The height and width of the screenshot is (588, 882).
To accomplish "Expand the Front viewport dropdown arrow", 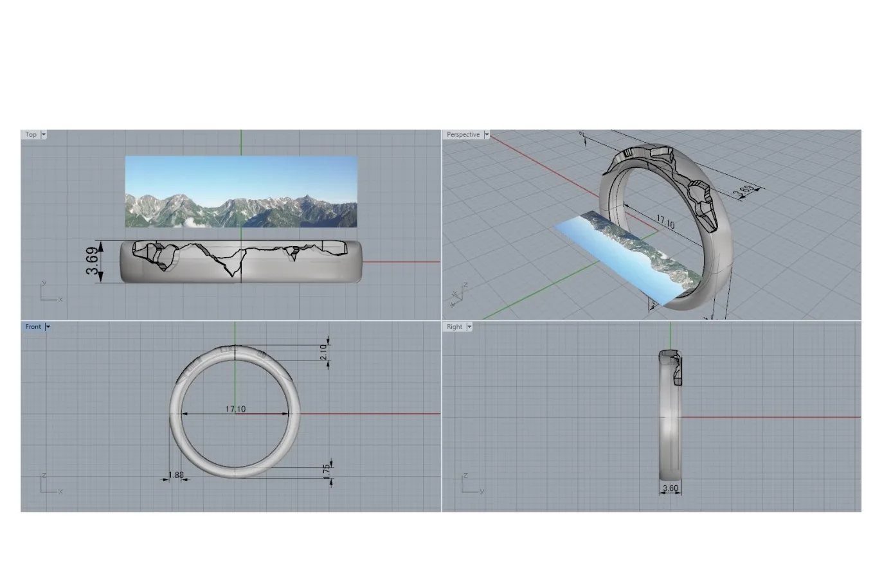I will point(48,327).
